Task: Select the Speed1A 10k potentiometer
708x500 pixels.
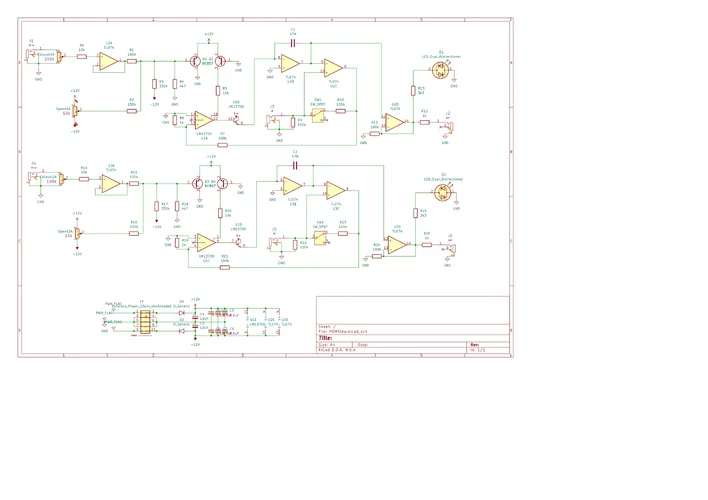Action: click(75, 111)
